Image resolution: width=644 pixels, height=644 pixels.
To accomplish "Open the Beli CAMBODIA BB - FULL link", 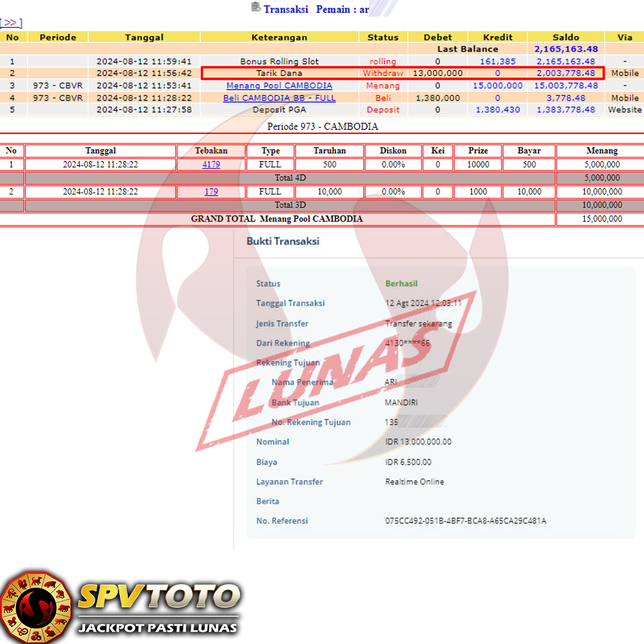I will 279,98.
